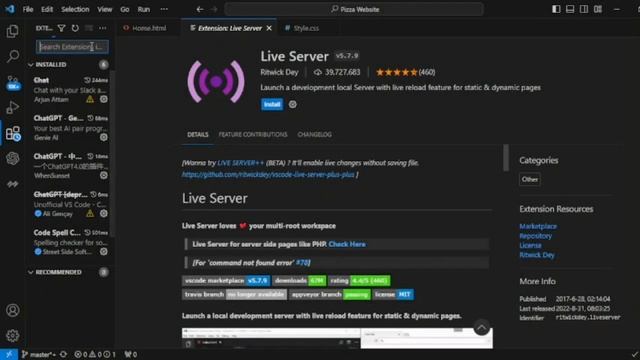
Task: Open the Accounts icon in activity bar
Action: point(13,310)
